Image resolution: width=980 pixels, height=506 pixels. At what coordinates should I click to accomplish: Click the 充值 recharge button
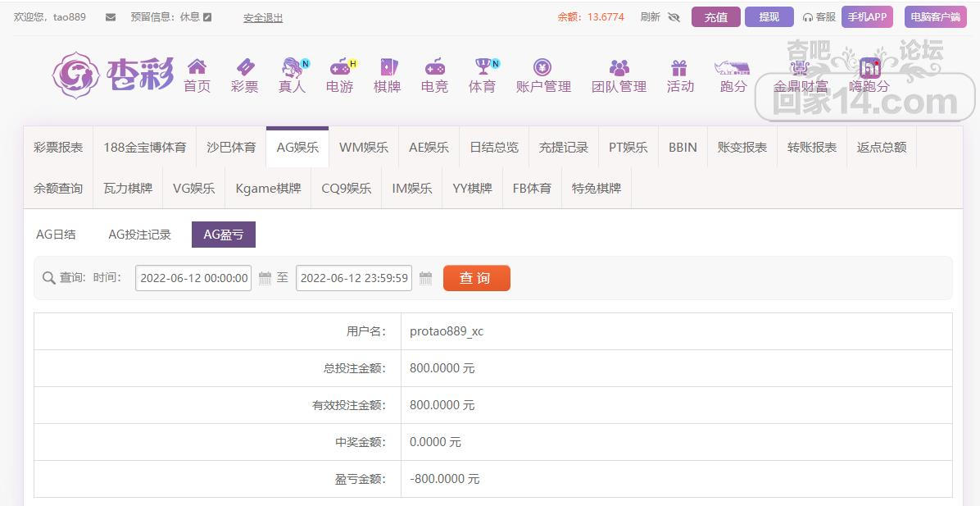click(x=715, y=17)
